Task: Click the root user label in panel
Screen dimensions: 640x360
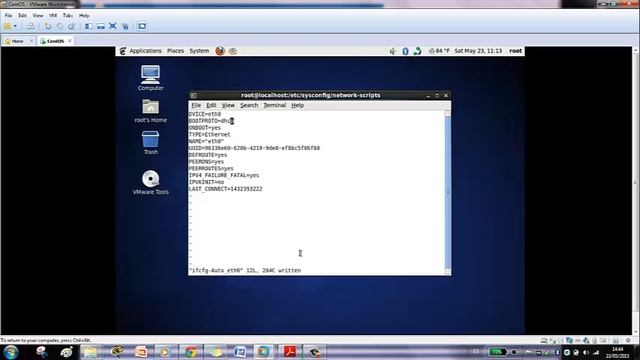Action: 515,51
